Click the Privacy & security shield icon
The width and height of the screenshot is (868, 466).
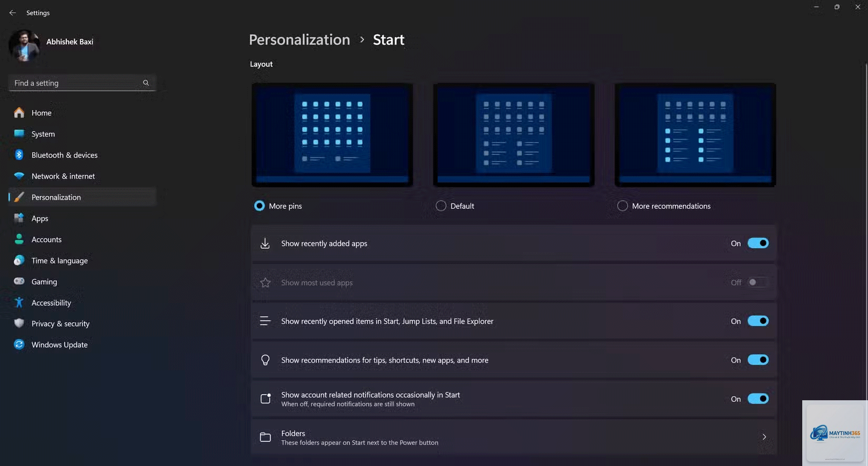(19, 323)
